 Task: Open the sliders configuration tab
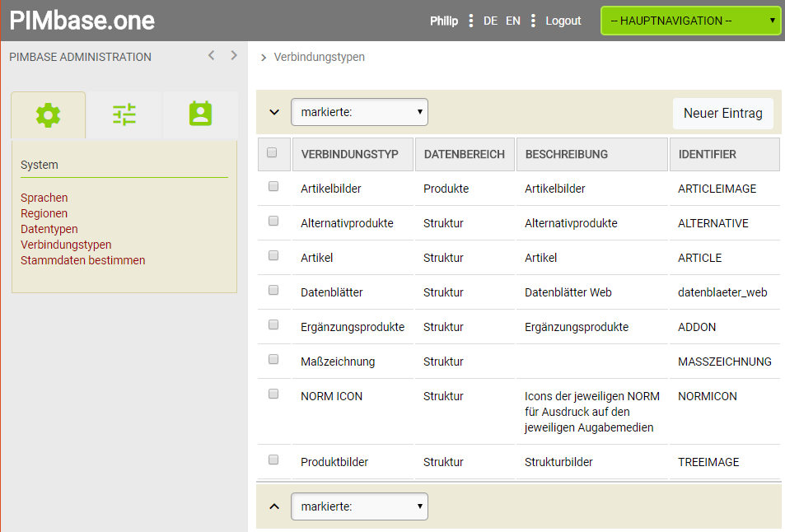pyautogui.click(x=124, y=115)
